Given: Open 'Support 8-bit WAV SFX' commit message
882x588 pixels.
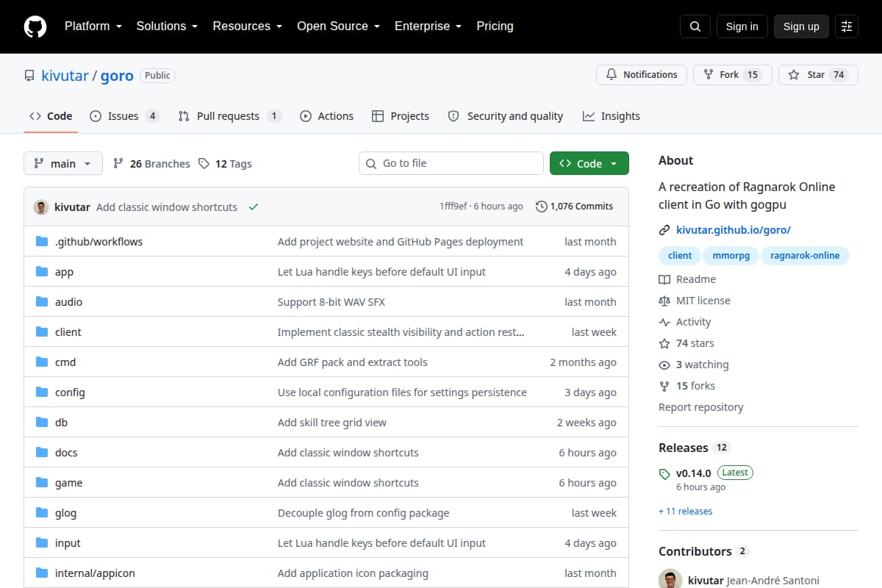Looking at the screenshot, I should tap(331, 302).
